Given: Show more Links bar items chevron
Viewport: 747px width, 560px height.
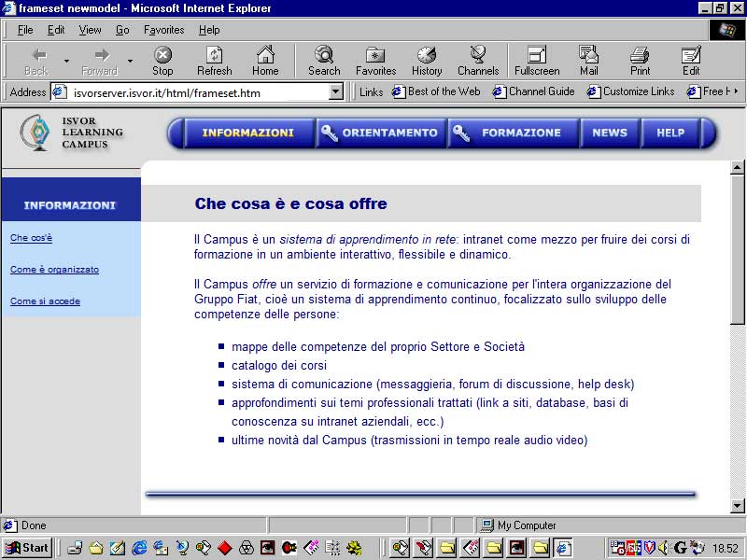Looking at the screenshot, I should coord(737,91).
